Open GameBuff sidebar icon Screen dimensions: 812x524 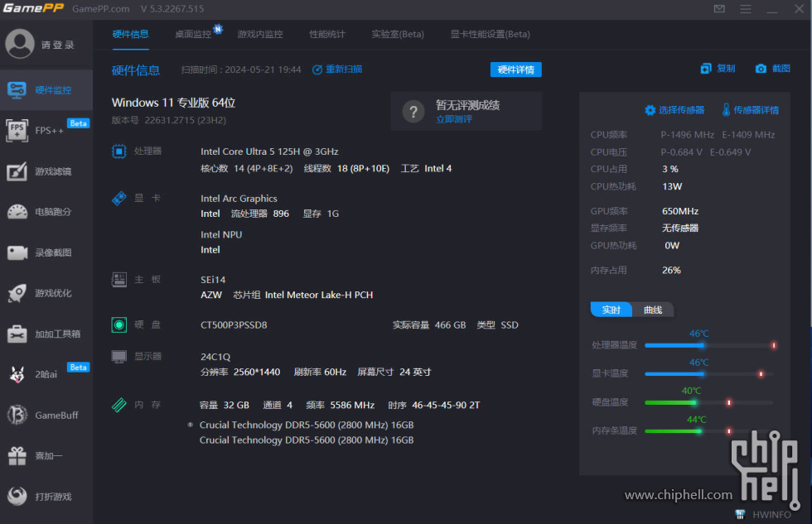(x=17, y=415)
